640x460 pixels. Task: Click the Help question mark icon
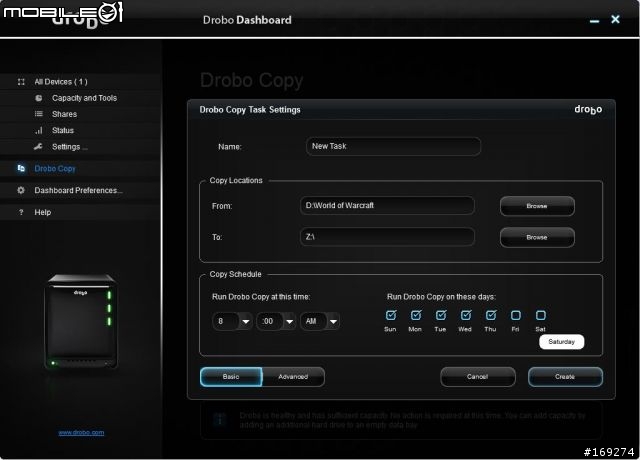click(x=21, y=212)
